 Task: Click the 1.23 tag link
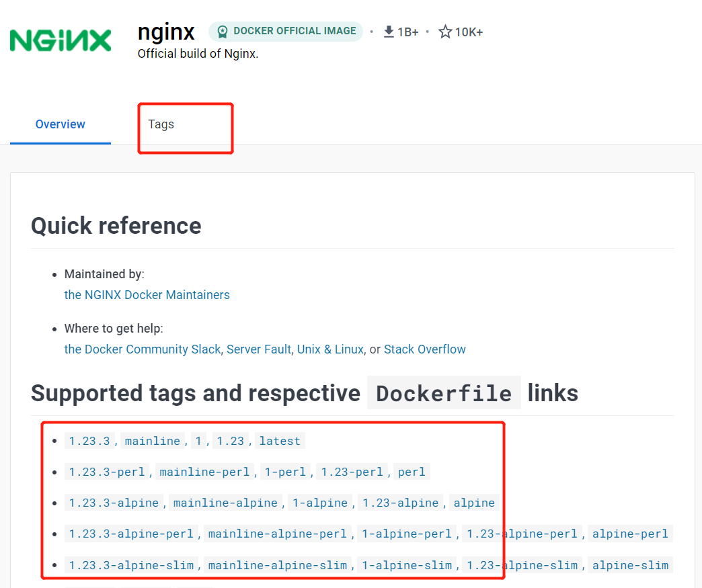tap(230, 442)
